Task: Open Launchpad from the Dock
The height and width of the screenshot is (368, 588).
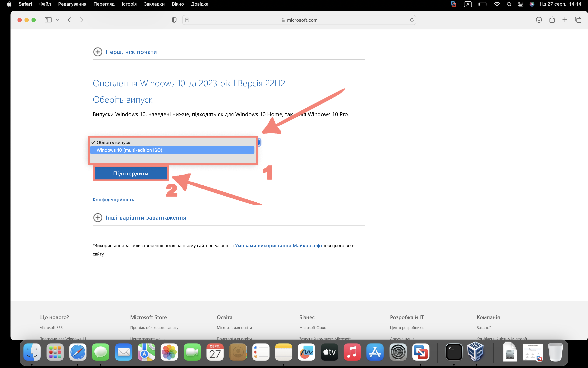Action: 55,352
